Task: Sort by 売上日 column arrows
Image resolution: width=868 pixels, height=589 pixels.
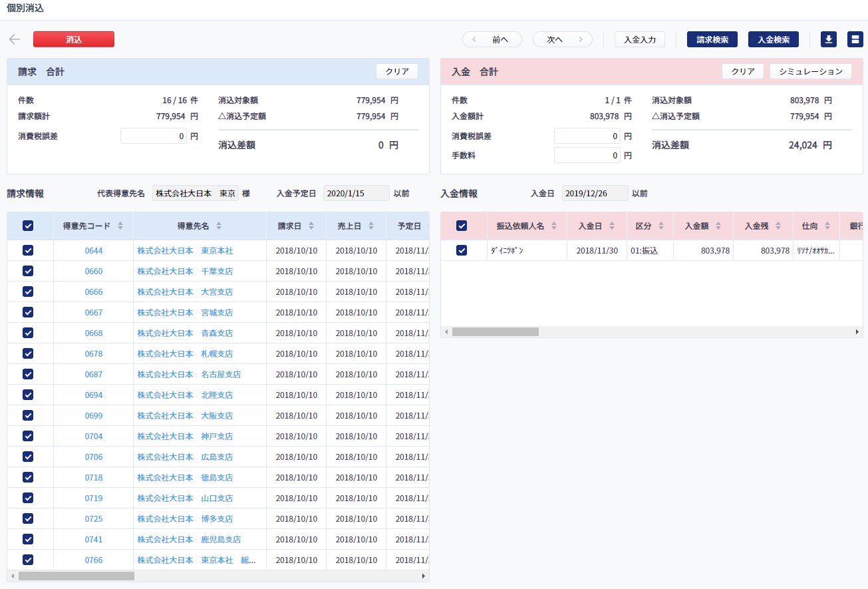Action: tap(371, 226)
